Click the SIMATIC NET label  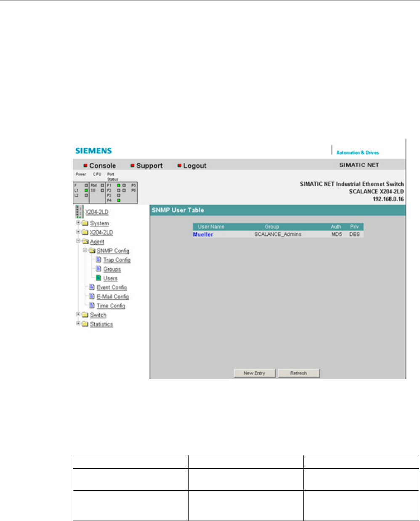359,165
